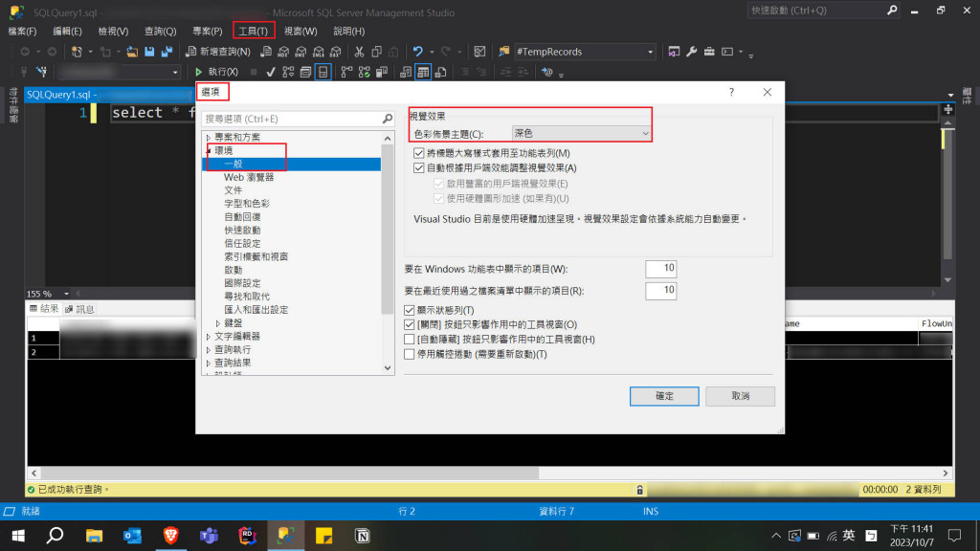Open the 視窗(W) menu
Screen dimensions: 980x551
point(300,31)
